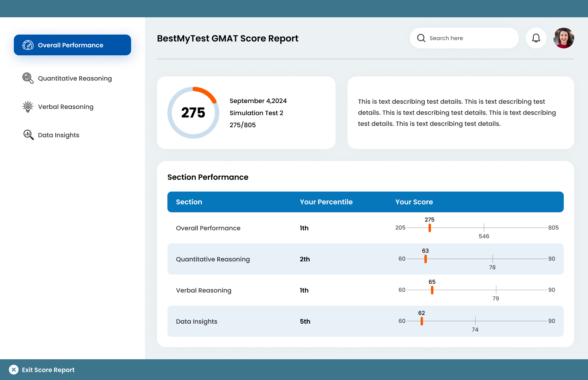Click the search magnifier icon
588x380 pixels.
click(421, 38)
